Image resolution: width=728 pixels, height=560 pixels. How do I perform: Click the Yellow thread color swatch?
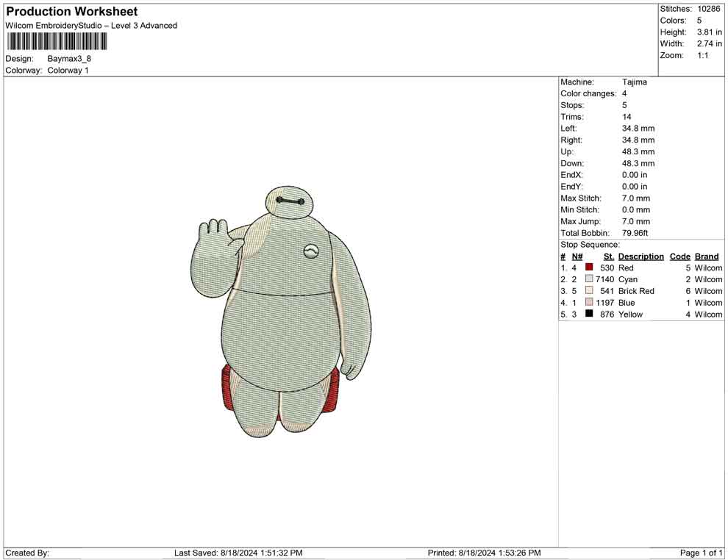(x=589, y=314)
